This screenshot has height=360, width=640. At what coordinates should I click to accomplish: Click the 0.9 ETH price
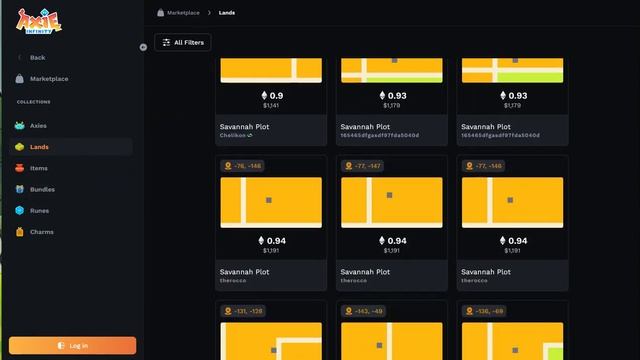click(x=276, y=96)
